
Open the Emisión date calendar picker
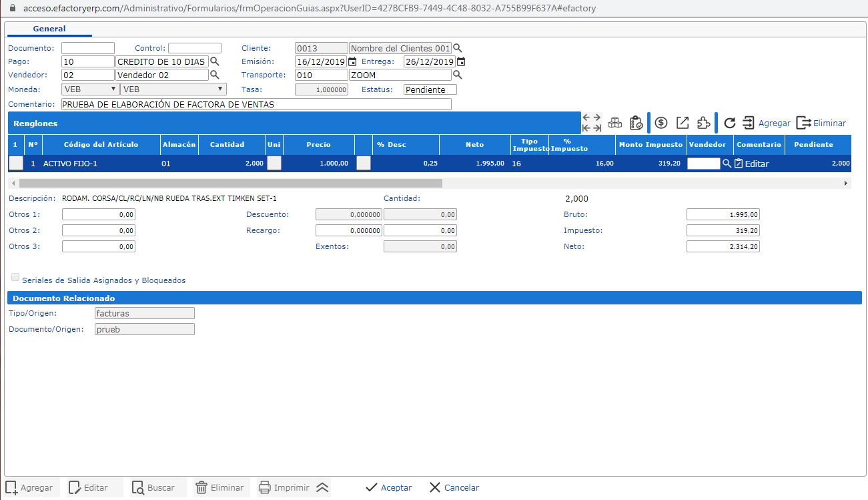[x=352, y=62]
